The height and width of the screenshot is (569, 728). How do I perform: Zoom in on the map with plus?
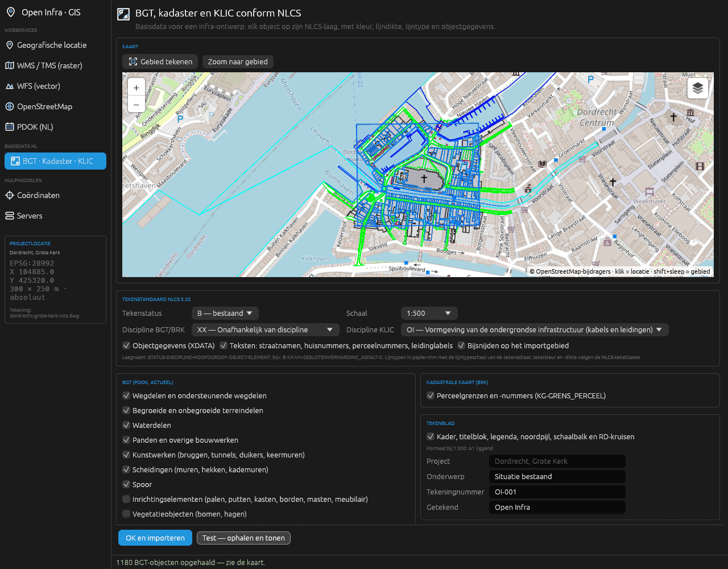[x=136, y=88]
